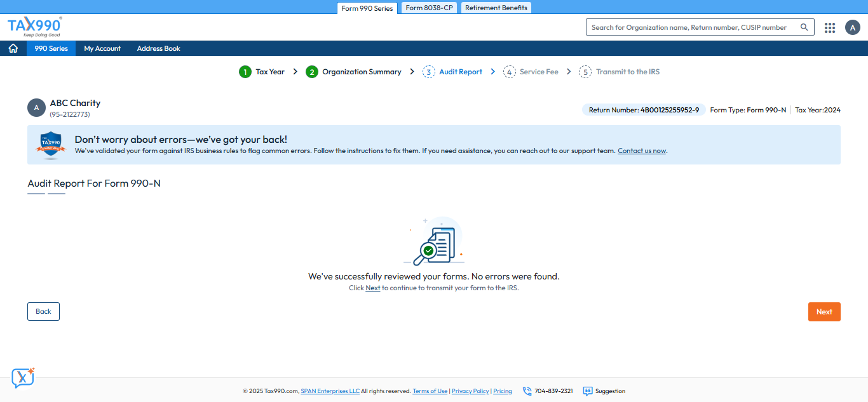Click the Tax Year:2024 text
This screenshot has height=402, width=868.
coord(818,110)
